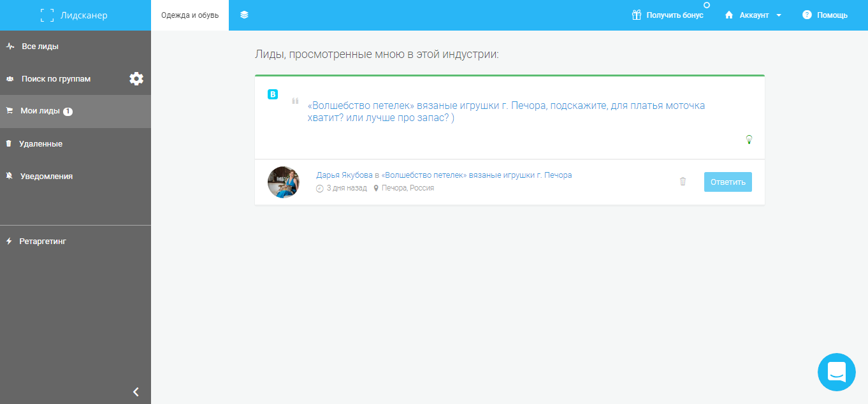The width and height of the screenshot is (868, 404).
Task: Go to Мои лиды section
Action: click(40, 111)
